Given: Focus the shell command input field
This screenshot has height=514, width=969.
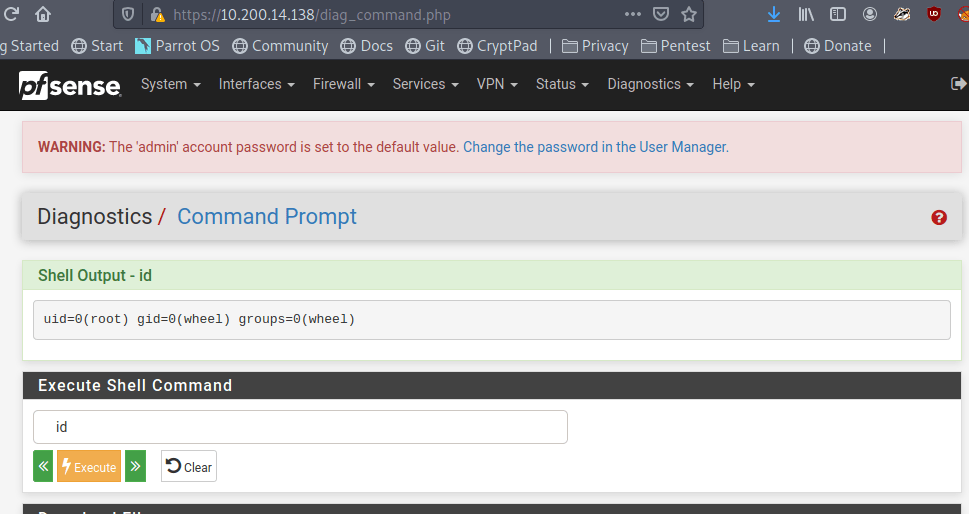Looking at the screenshot, I should pos(300,427).
